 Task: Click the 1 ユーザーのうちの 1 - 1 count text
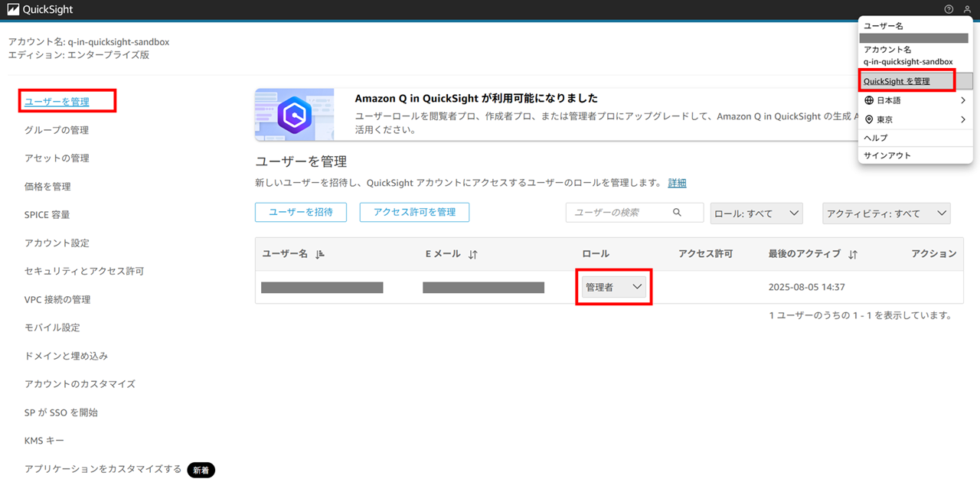pos(861,315)
